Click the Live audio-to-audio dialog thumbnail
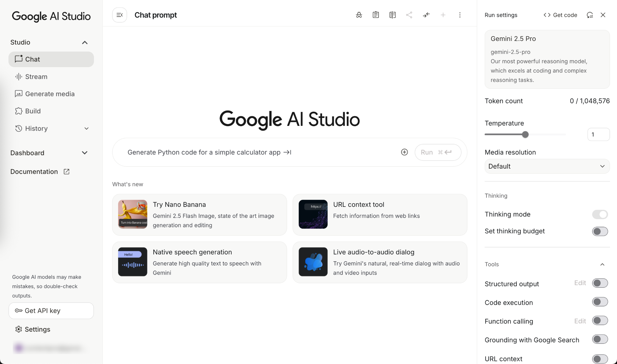617x364 pixels. [313, 262]
